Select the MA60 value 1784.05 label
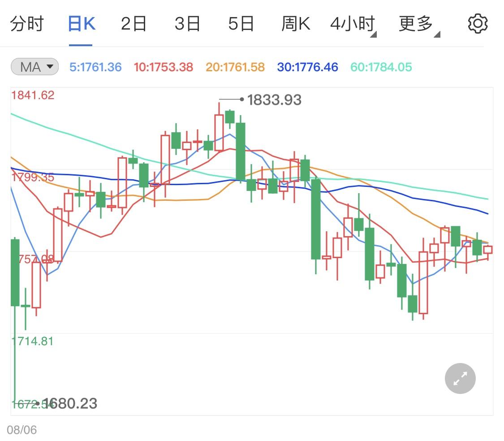This screenshot has width=504, height=441. (x=381, y=67)
